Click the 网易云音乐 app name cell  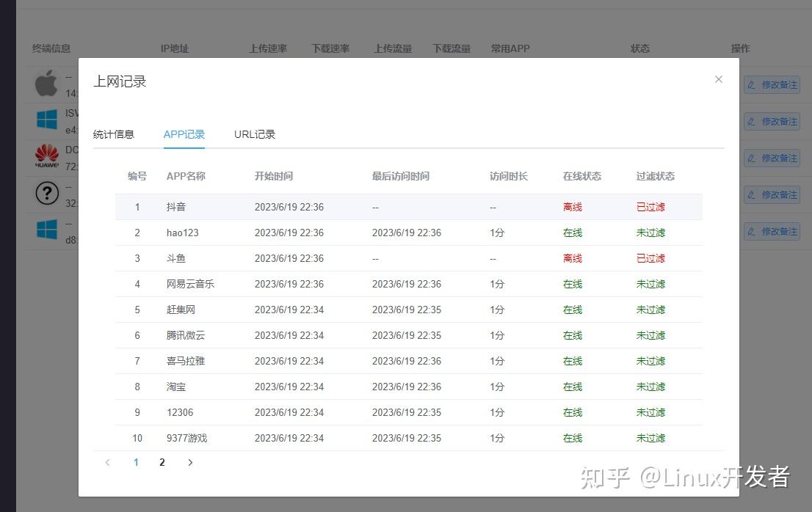190,284
